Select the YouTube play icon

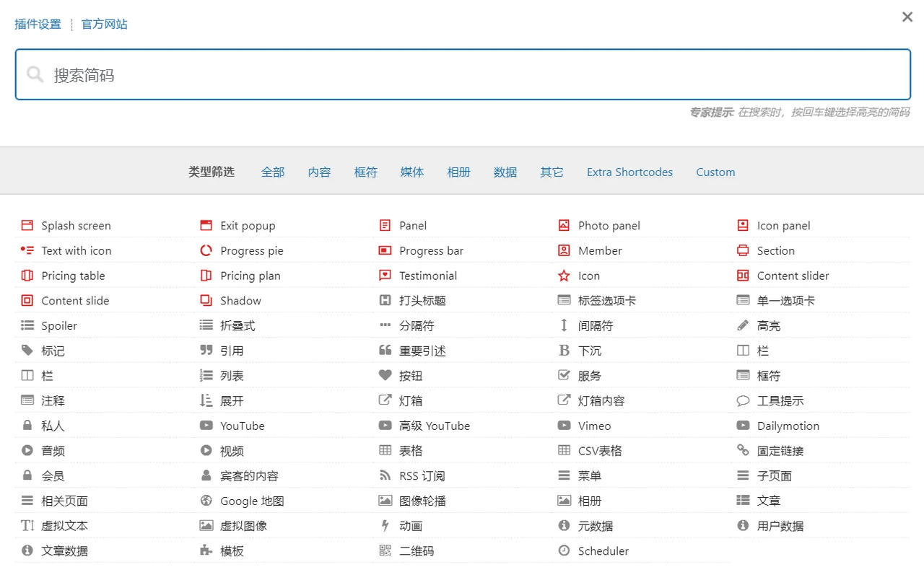[206, 426]
